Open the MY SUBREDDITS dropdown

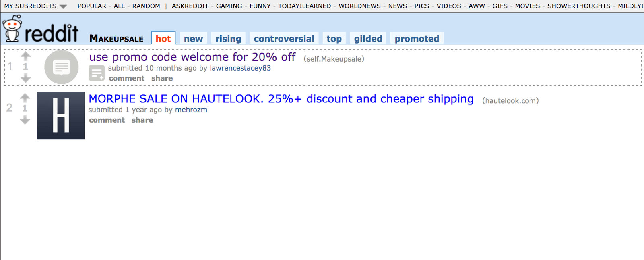(35, 6)
